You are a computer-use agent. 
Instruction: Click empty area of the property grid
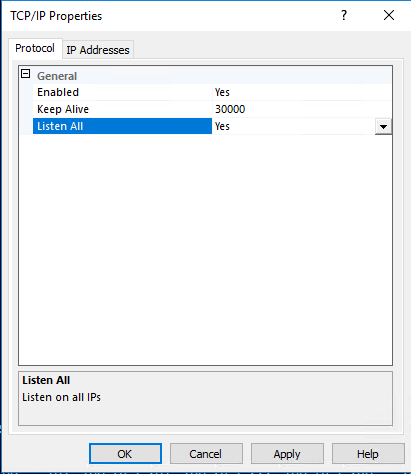coord(205,250)
